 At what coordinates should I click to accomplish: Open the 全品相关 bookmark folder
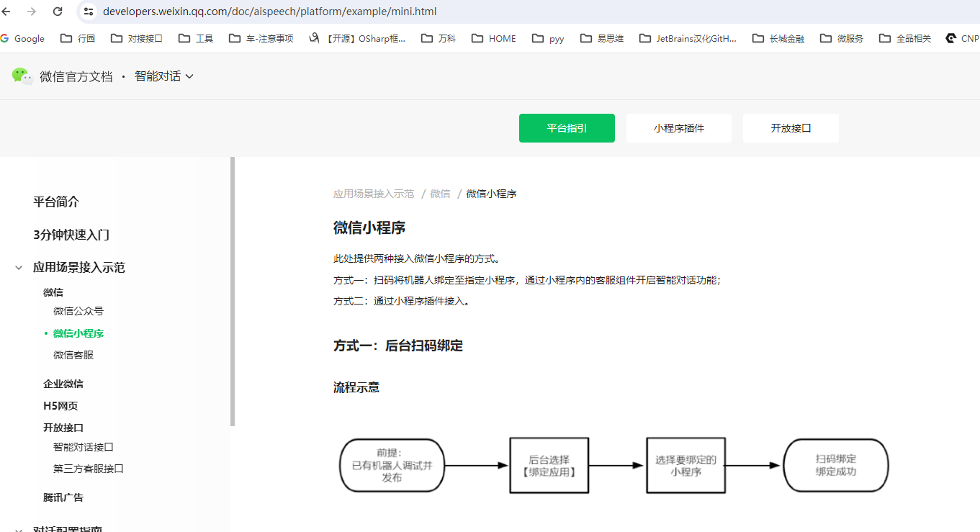pyautogui.click(x=905, y=39)
